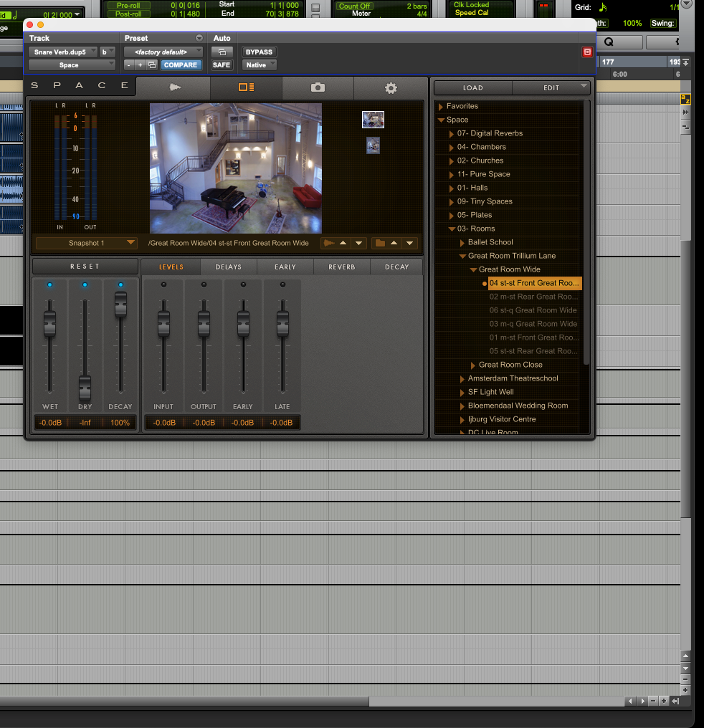This screenshot has height=728, width=704.
Task: Switch to the DELAYS tab
Action: (x=228, y=267)
